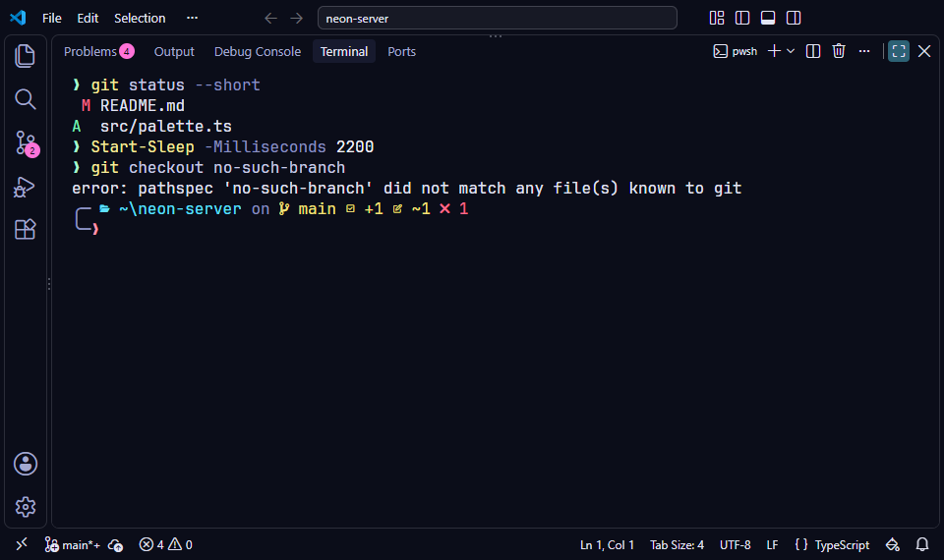
Task: Click src/palette.ts in terminal output
Action: 165,127
